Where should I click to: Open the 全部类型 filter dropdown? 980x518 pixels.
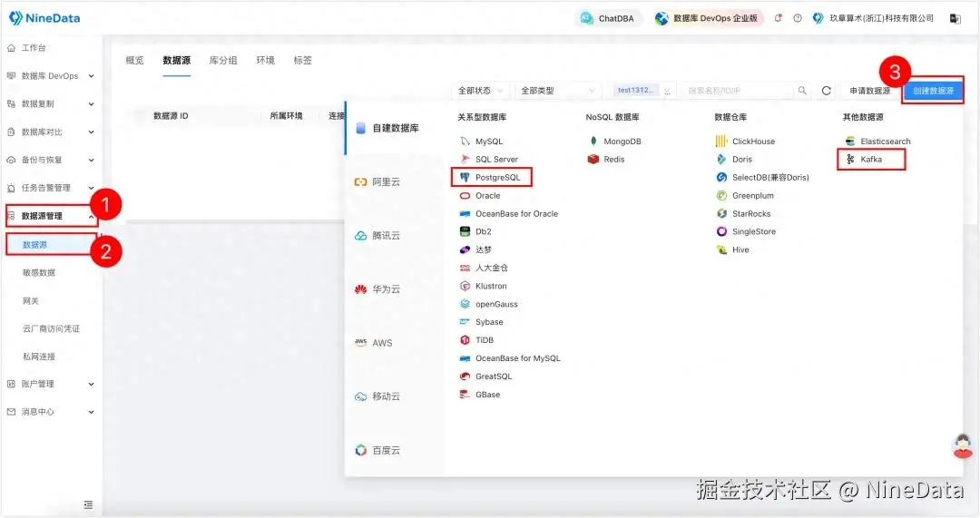pos(557,91)
